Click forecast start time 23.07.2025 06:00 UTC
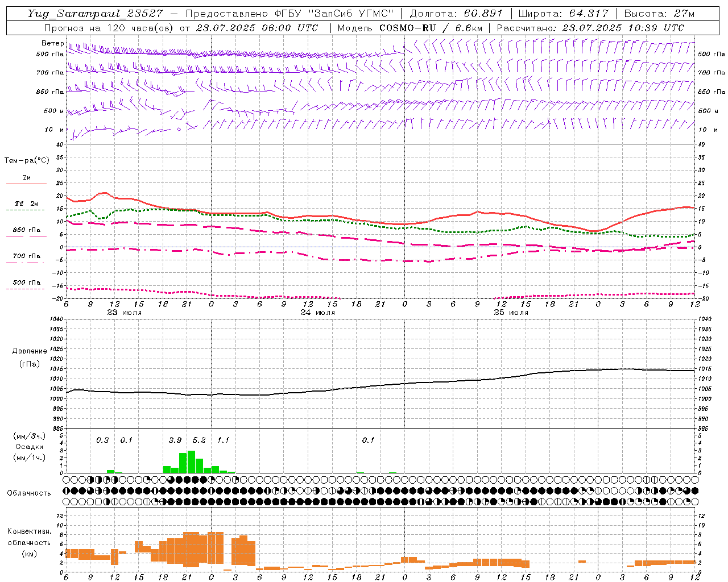This screenshot has width=728, height=582. [257, 28]
